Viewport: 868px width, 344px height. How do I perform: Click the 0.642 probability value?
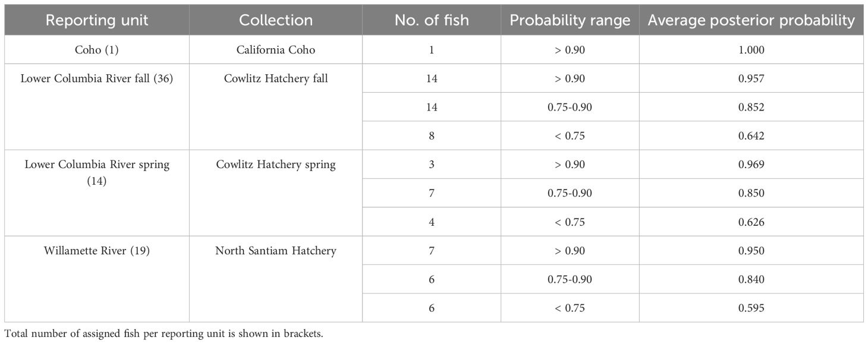(751, 135)
